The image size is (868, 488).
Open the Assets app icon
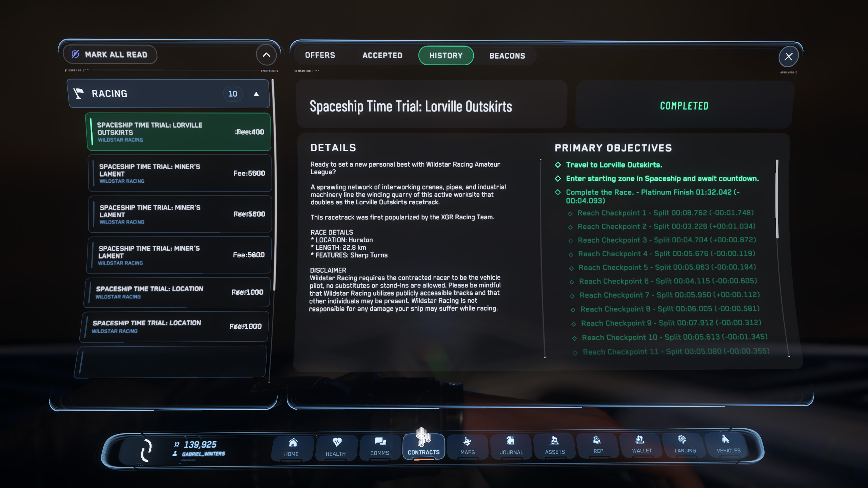click(x=555, y=445)
